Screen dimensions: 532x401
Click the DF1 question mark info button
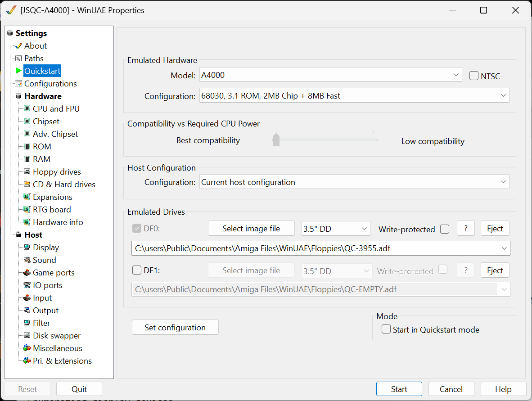465,270
